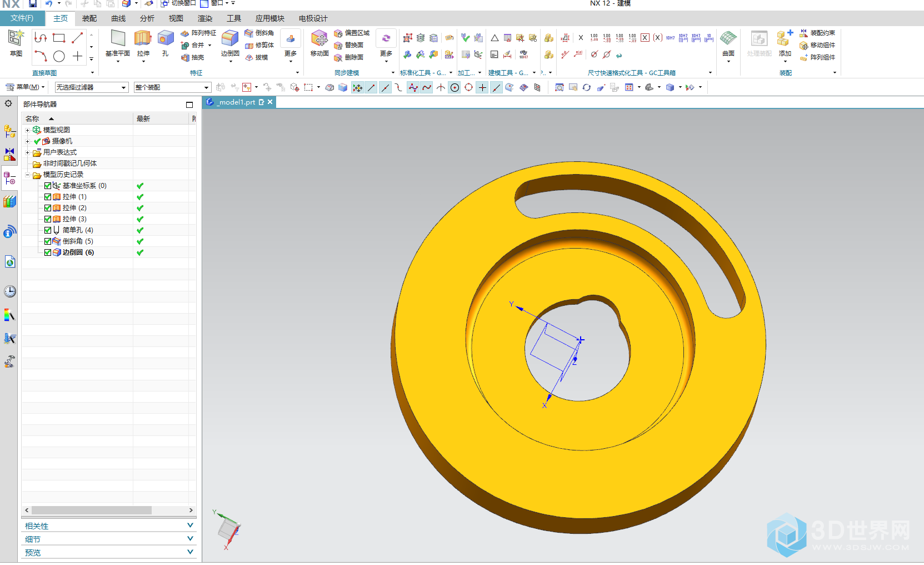
Task: Open the 菜单(M) menu button
Action: [x=24, y=87]
